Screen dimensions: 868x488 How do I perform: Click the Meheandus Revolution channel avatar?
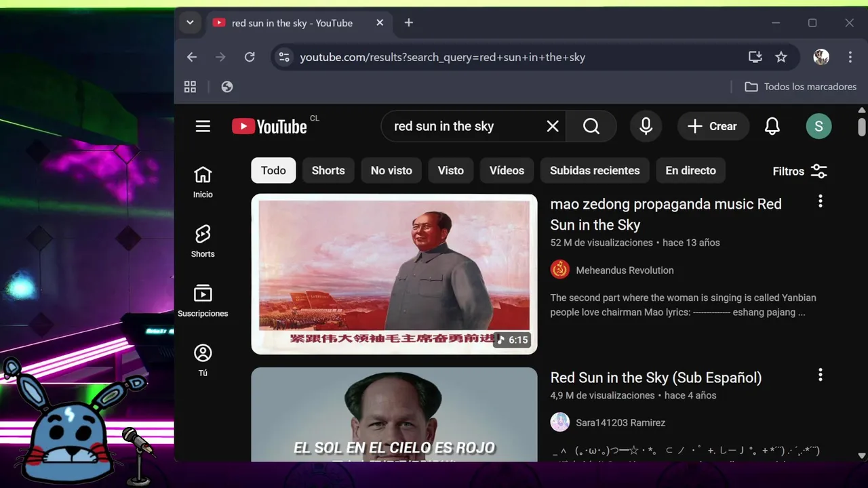tap(559, 270)
